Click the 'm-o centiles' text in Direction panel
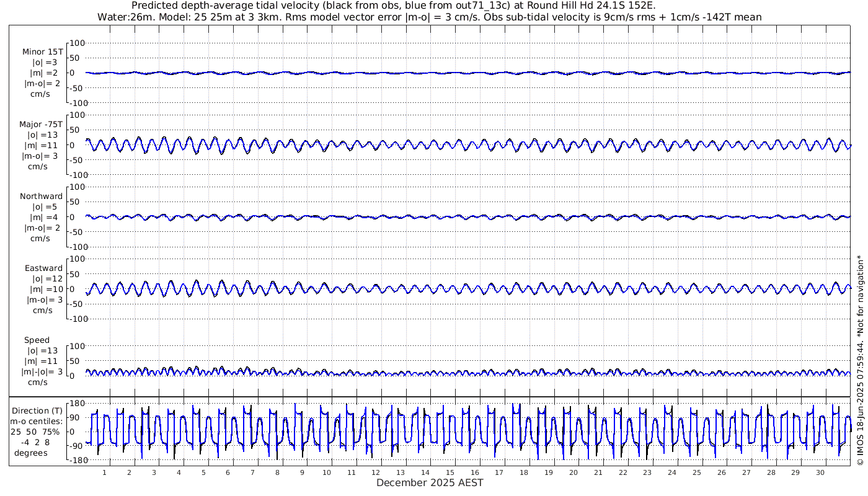Viewport: 868px width, 496px height. [37, 421]
